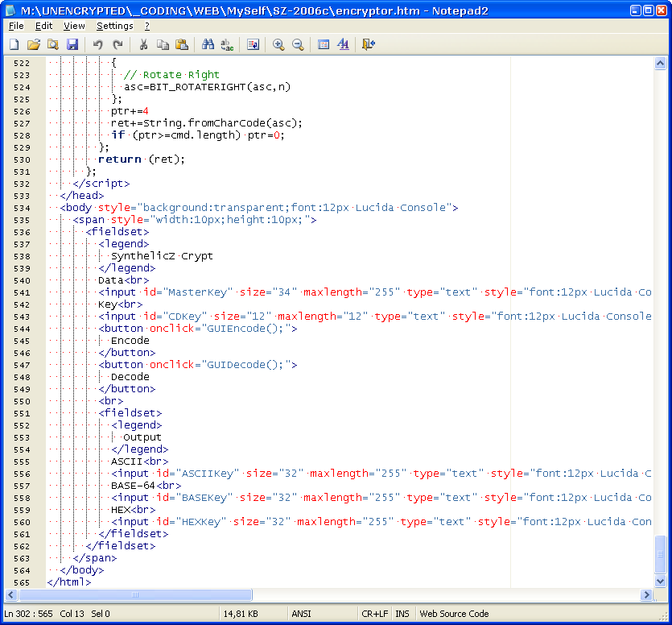Open the ? help menu
Screen dimensions: 672x625
[x=147, y=26]
